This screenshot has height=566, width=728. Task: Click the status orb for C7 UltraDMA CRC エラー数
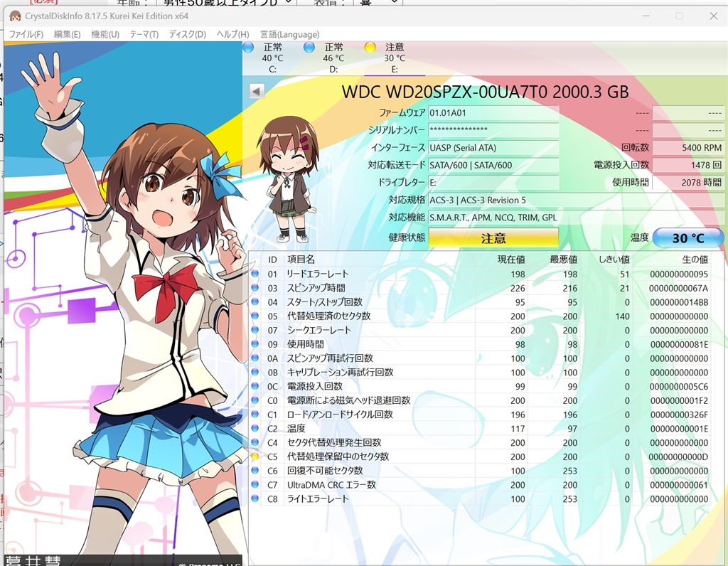click(x=255, y=484)
